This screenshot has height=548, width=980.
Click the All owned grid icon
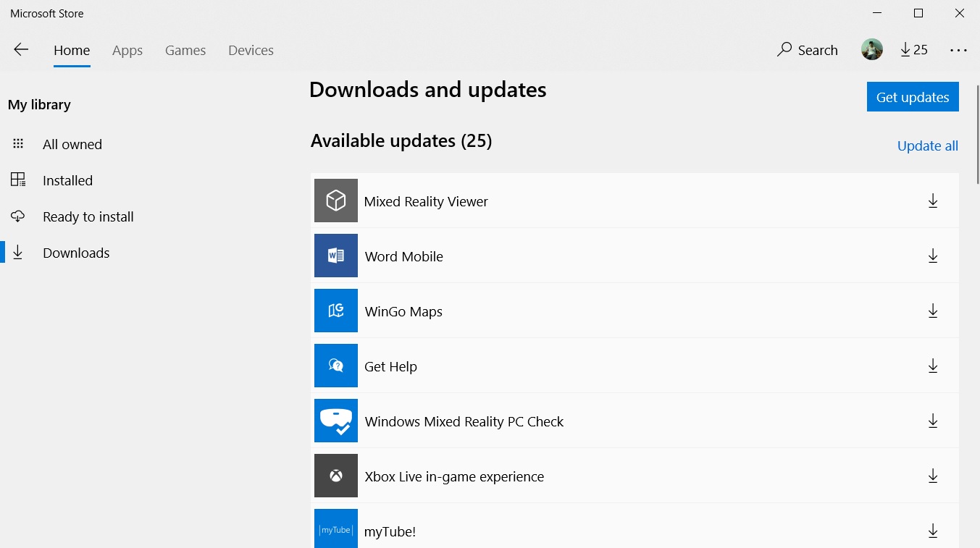pyautogui.click(x=18, y=144)
